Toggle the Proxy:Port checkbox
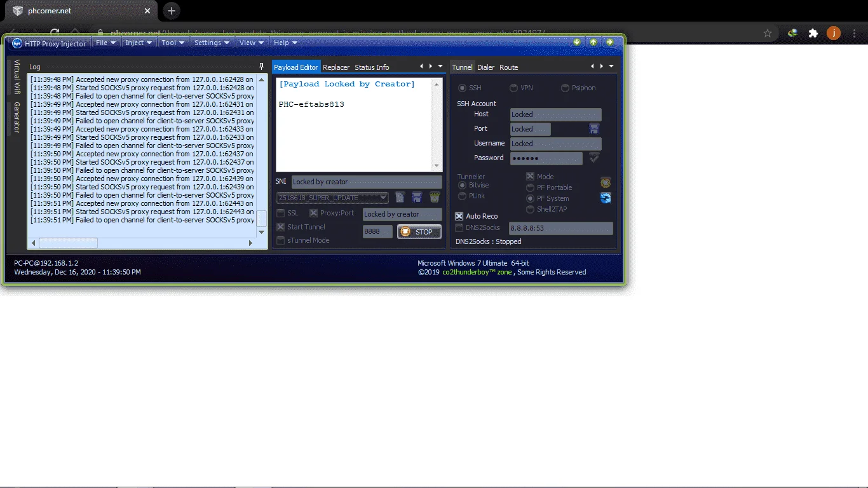 coord(313,213)
